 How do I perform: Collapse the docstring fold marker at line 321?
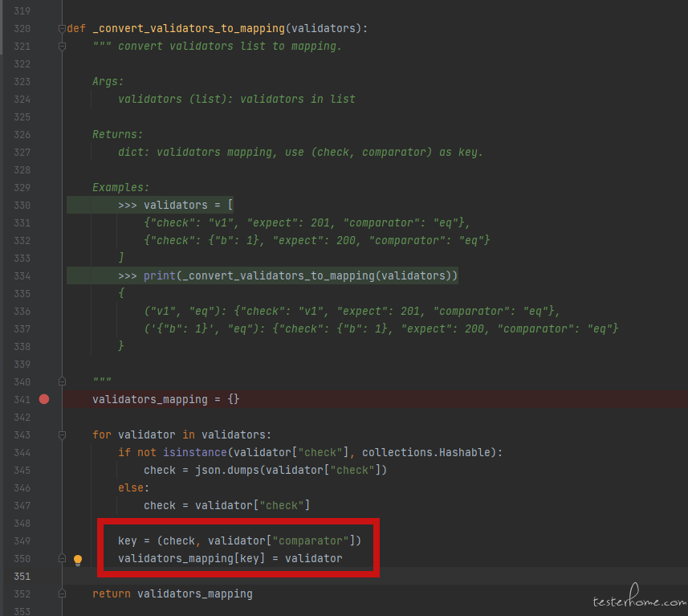coord(62,47)
